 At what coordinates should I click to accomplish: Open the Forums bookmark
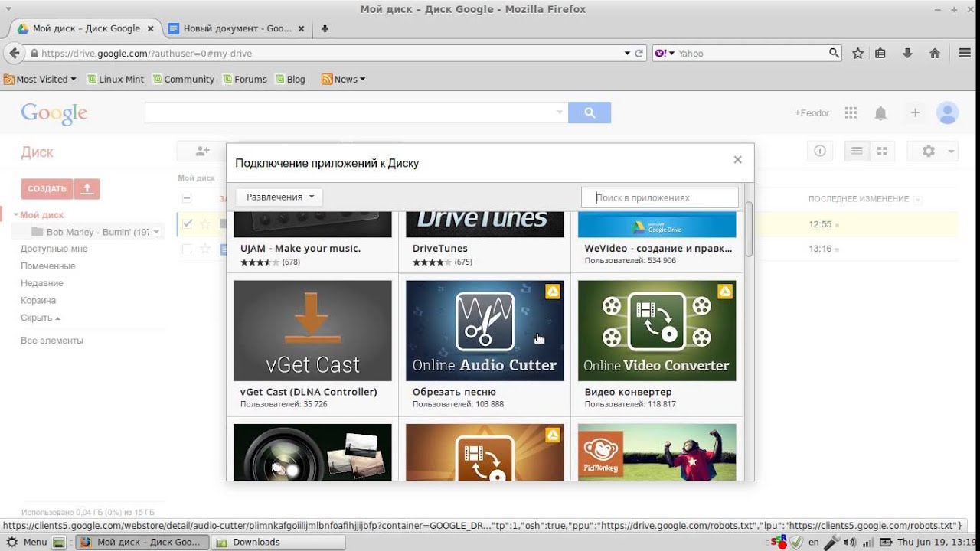click(x=245, y=79)
